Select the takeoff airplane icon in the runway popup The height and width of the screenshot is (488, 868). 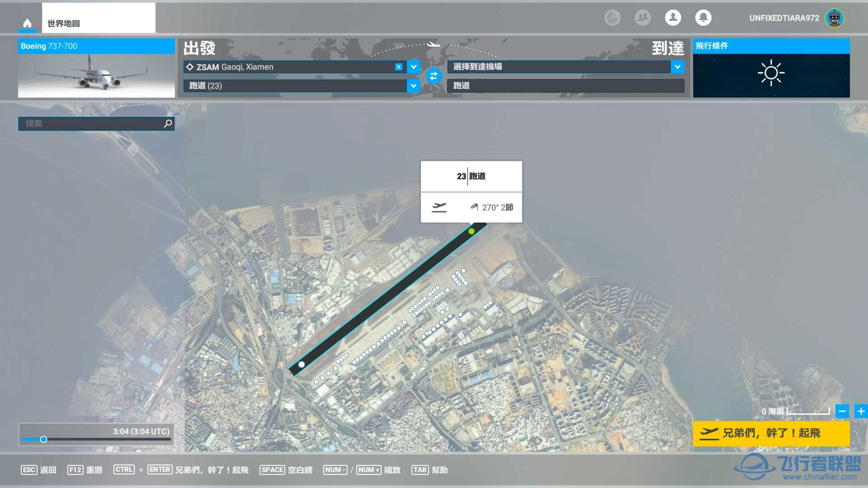439,207
